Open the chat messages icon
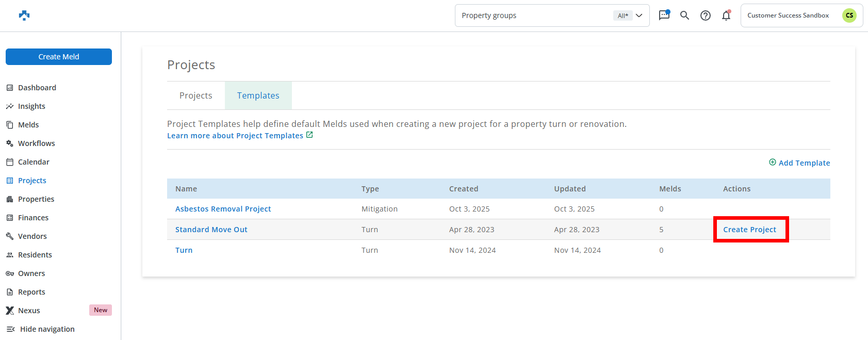 pyautogui.click(x=664, y=15)
